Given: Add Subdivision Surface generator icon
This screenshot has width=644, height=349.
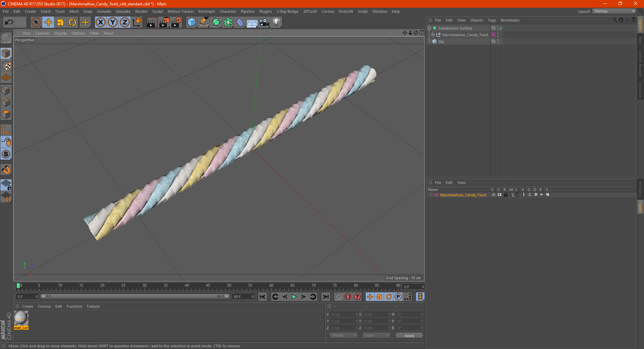Looking at the screenshot, I should click(216, 22).
